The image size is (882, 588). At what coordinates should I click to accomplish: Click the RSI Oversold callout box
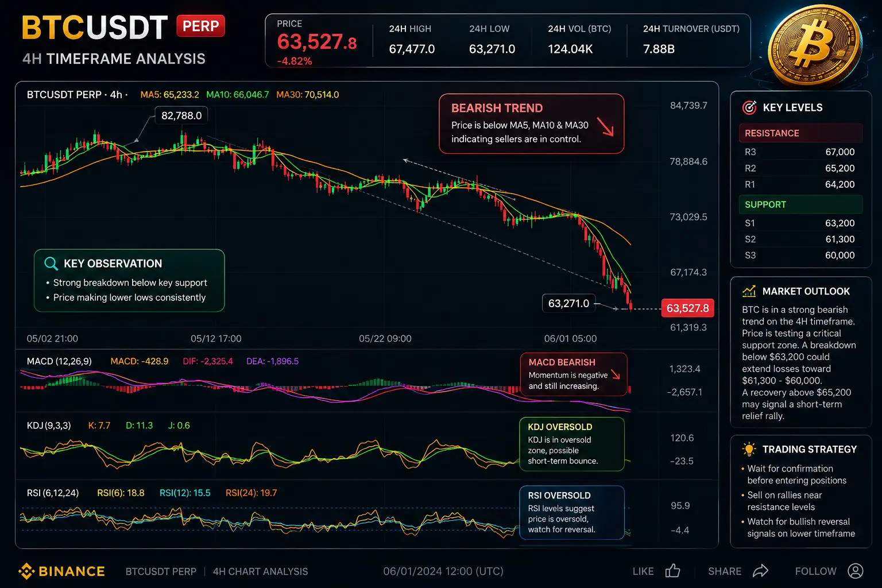click(571, 513)
